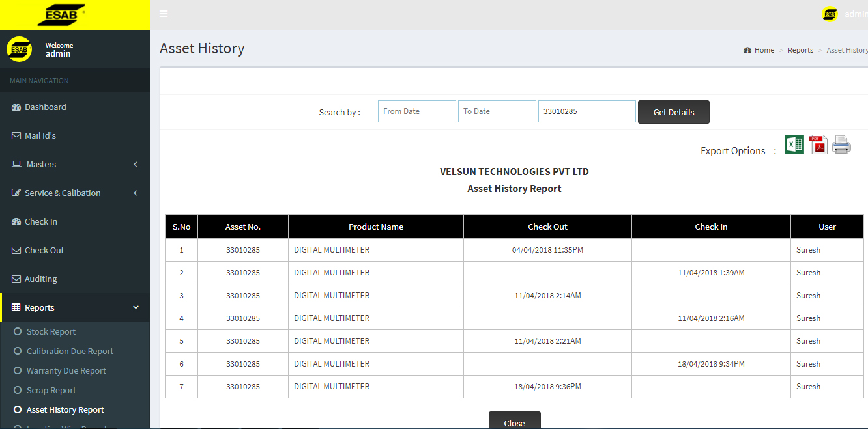This screenshot has width=868, height=429.
Task: Click the ESAB avatar beside Welcome admin
Action: tap(19, 49)
